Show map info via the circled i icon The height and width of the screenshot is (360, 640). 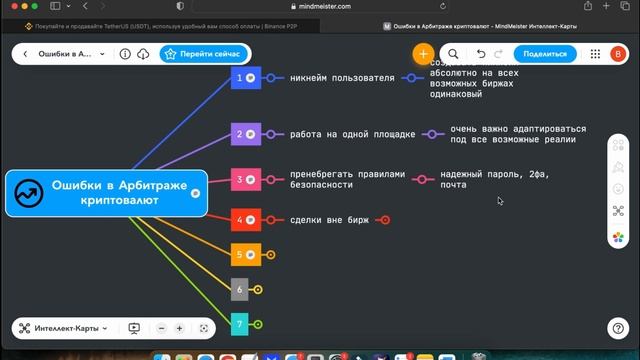point(125,54)
